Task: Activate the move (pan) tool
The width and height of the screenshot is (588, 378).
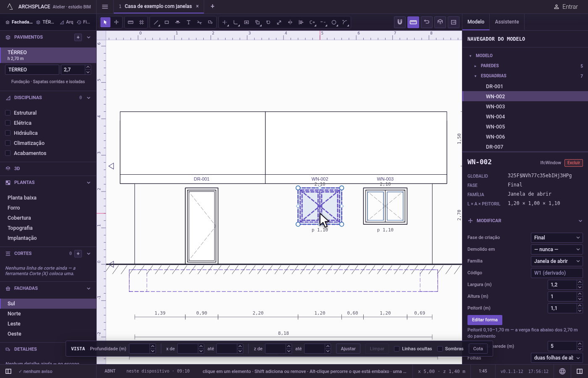Action: click(x=116, y=22)
